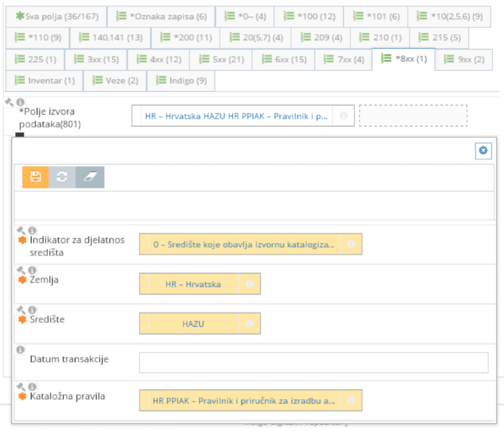Click the info icon inside the HAZU button
This screenshot has width=504, height=431.
pyautogui.click(x=251, y=324)
